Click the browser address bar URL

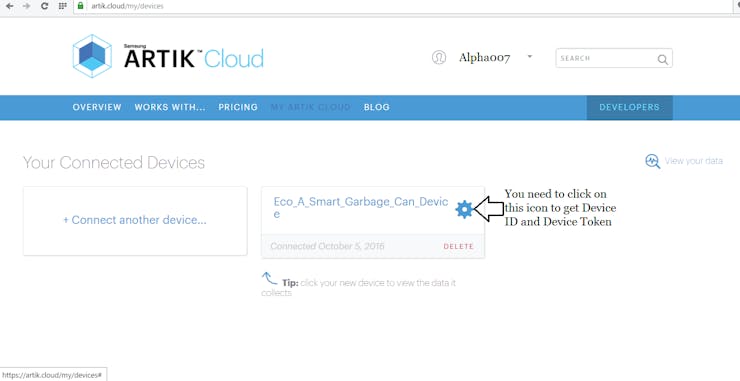[127, 6]
